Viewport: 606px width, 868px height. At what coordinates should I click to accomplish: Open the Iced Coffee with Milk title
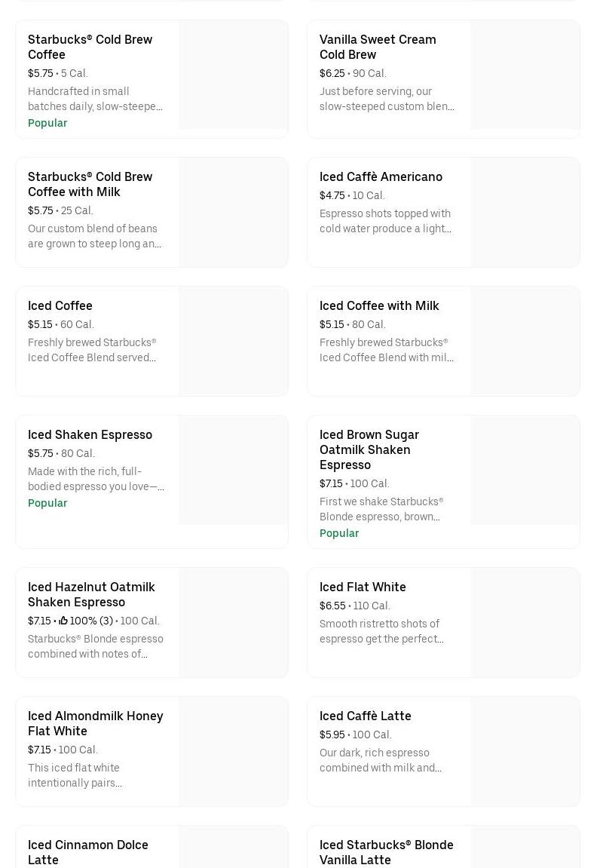379,305
